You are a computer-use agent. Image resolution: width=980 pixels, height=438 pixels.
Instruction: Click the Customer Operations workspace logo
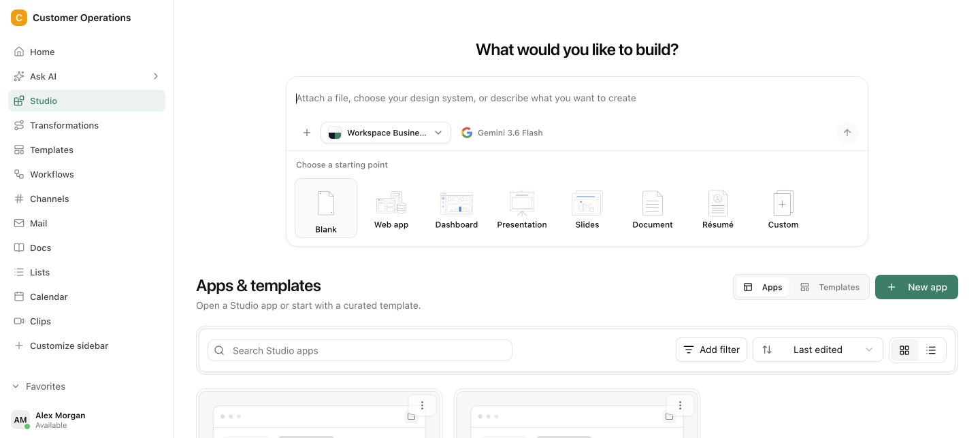[19, 18]
